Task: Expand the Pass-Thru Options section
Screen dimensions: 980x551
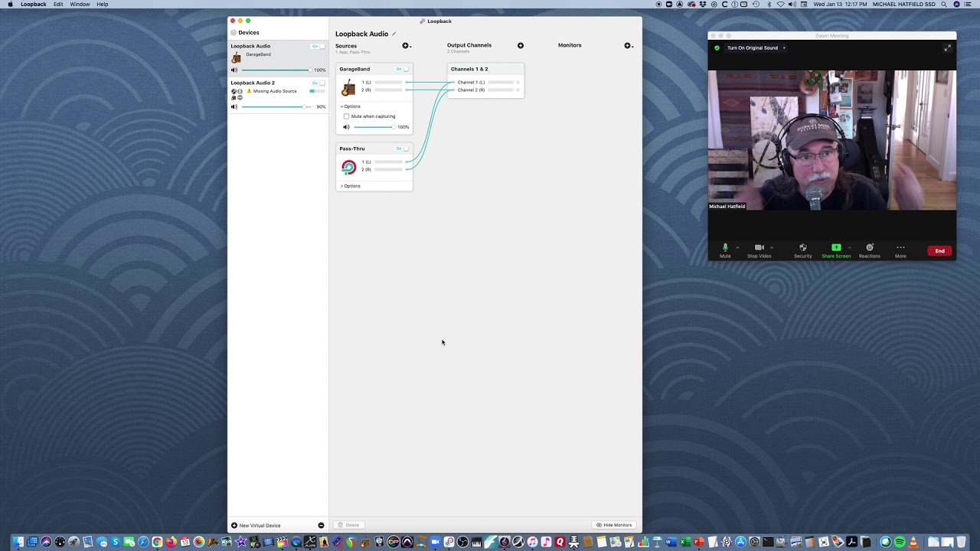Action: coord(351,186)
